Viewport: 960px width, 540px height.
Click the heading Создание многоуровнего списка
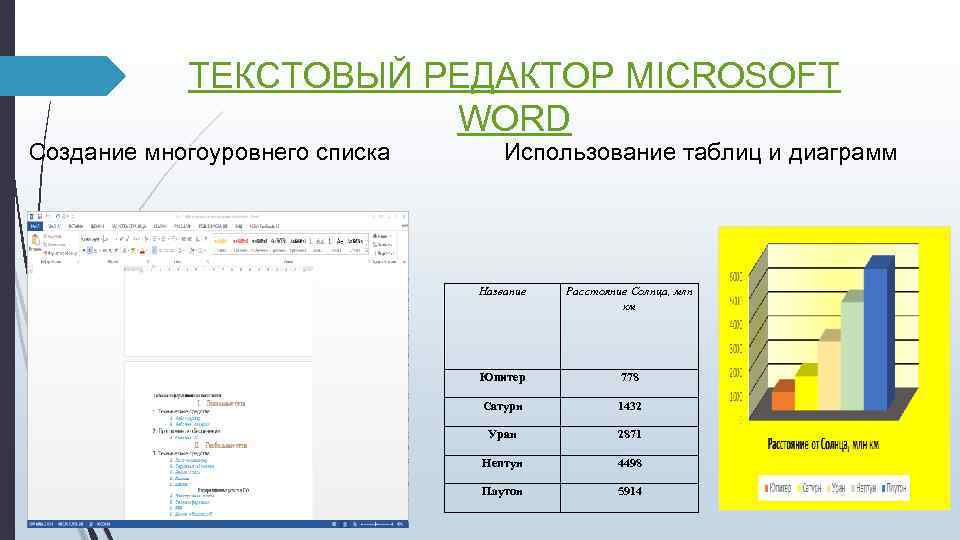pyautogui.click(x=209, y=152)
